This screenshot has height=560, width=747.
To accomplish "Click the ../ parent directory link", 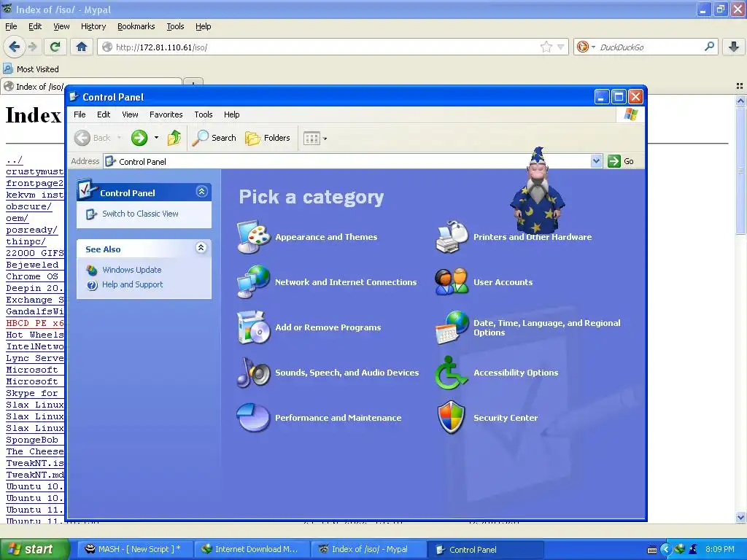I will click(15, 160).
